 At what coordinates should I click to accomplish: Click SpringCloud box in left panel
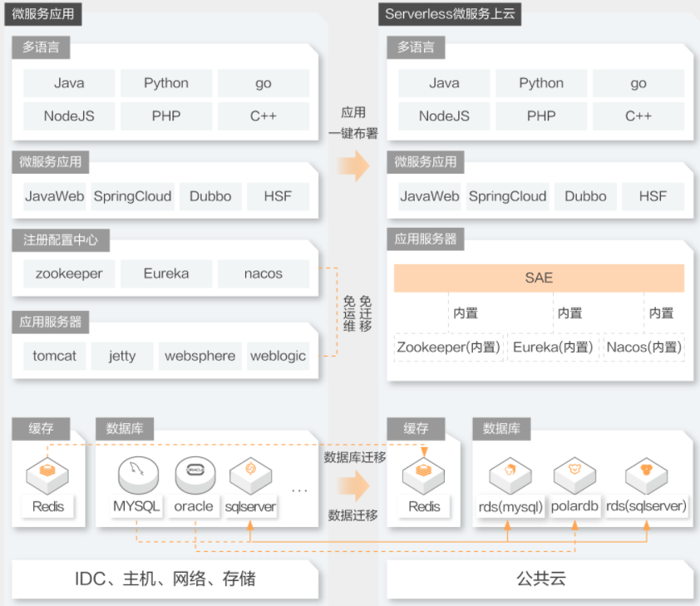coord(132,196)
